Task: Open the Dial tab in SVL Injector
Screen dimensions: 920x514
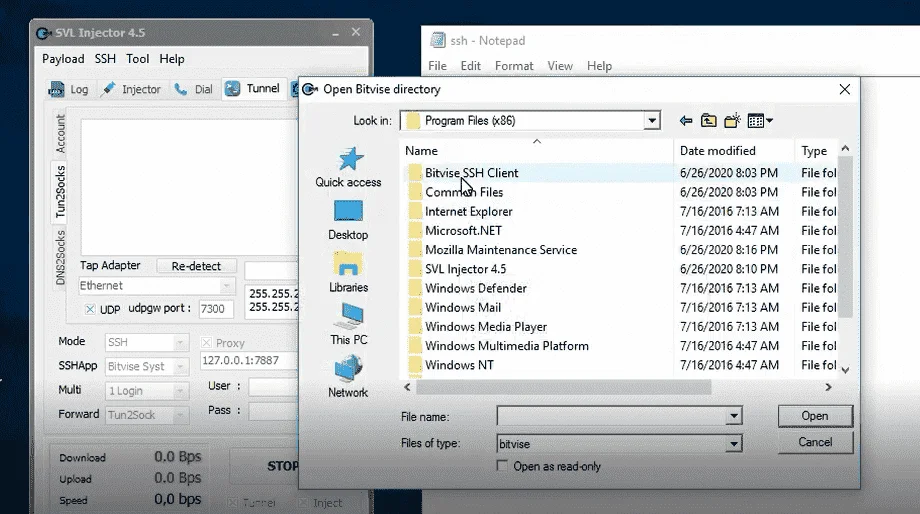Action: (x=194, y=89)
